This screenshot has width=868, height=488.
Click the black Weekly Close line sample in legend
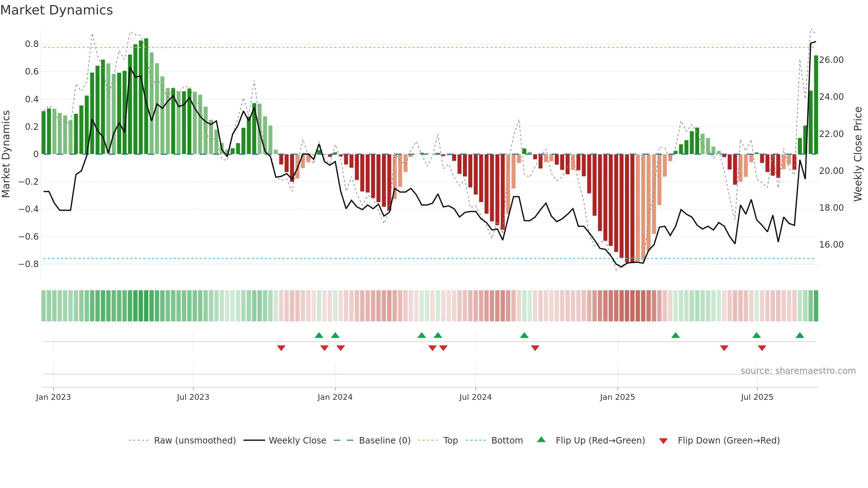pos(254,440)
